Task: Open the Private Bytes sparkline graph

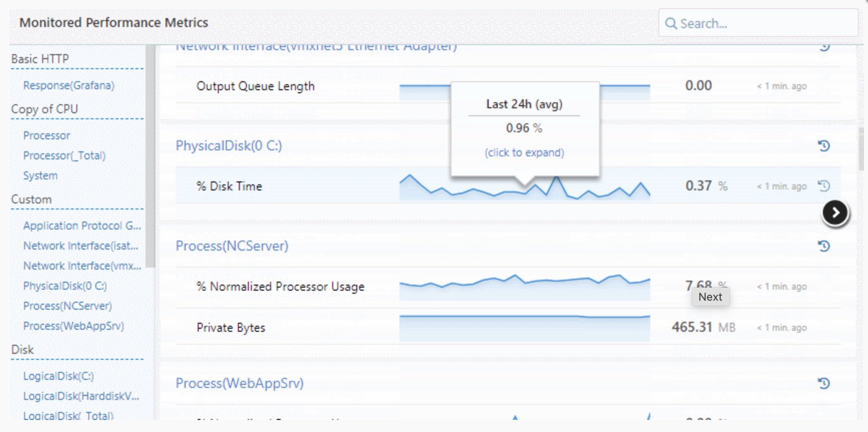Action: pyautogui.click(x=524, y=328)
